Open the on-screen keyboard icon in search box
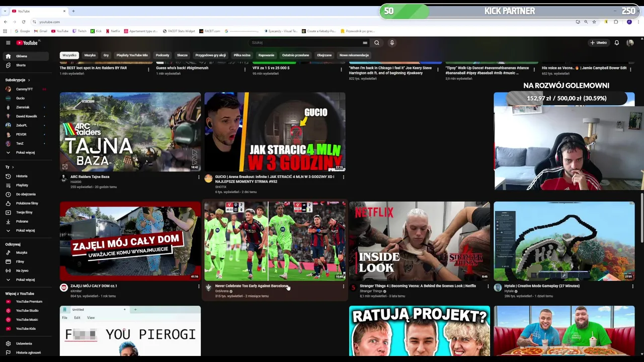 click(x=365, y=43)
